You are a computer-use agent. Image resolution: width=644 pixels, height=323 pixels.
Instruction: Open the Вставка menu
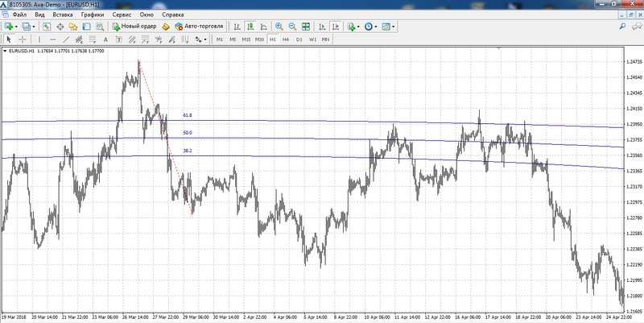(63, 14)
